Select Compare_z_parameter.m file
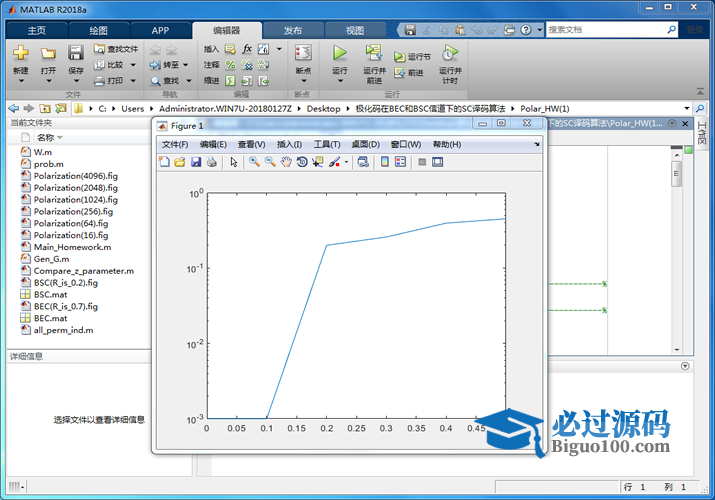 point(83,271)
